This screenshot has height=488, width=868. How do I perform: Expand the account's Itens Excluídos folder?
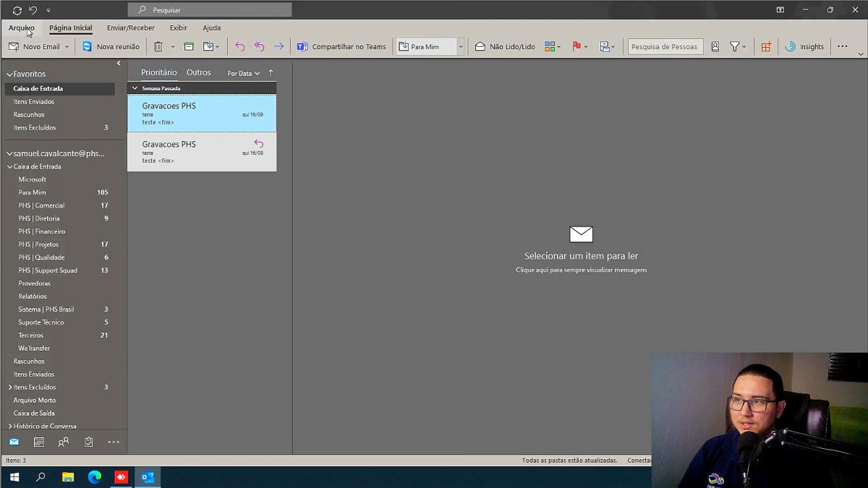(10, 388)
